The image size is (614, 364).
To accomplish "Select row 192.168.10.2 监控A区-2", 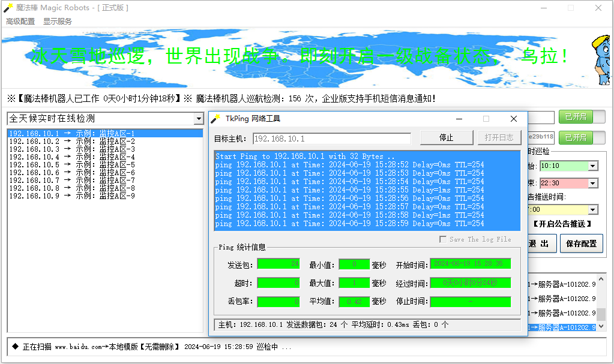I will pos(105,142).
